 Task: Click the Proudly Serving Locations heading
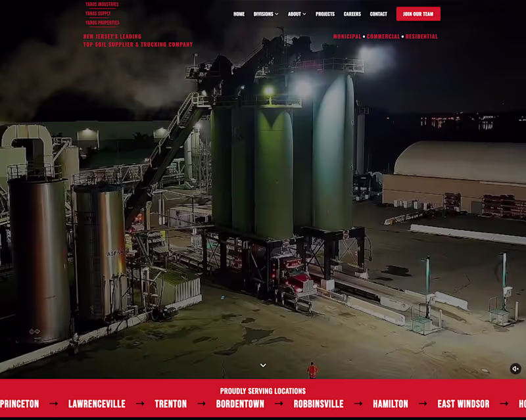click(x=263, y=391)
